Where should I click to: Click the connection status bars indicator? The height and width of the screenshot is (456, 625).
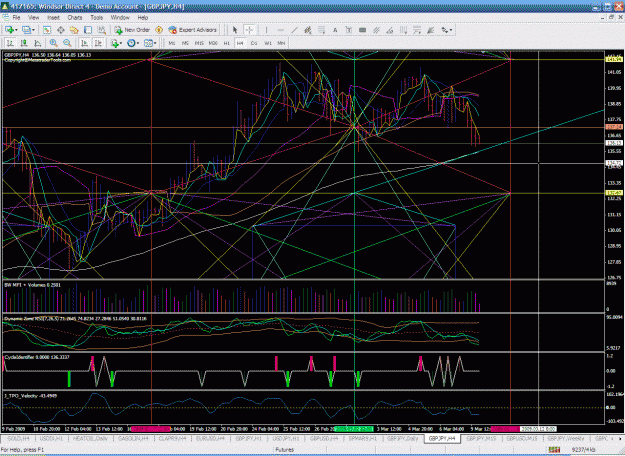point(554,450)
